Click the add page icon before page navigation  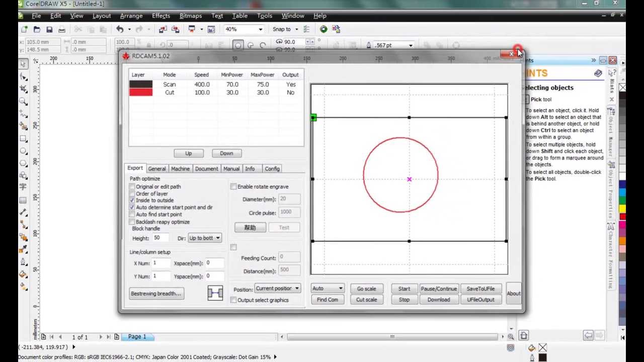pyautogui.click(x=43, y=336)
